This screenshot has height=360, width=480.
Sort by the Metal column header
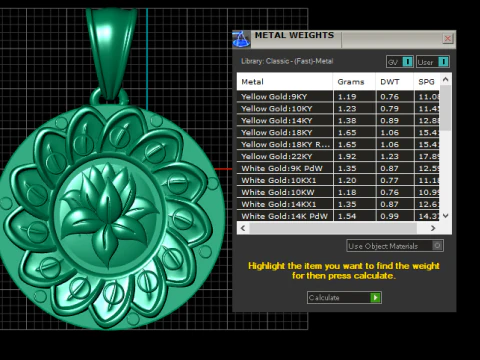285,82
